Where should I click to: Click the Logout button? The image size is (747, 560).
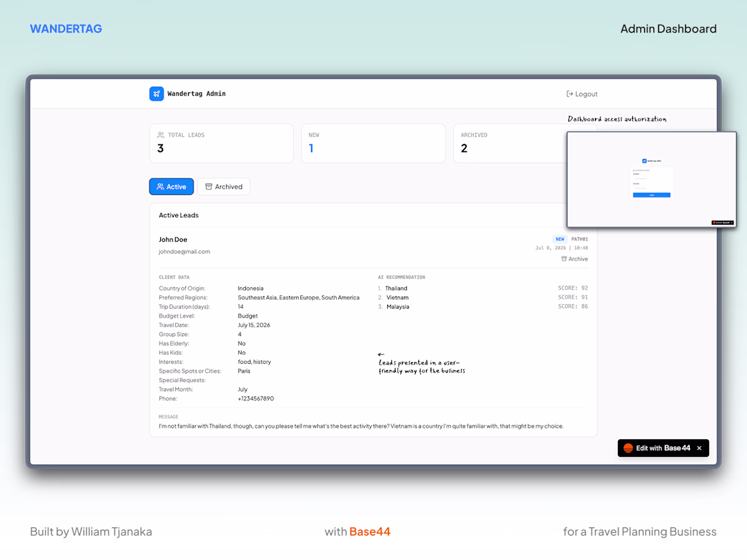(582, 94)
